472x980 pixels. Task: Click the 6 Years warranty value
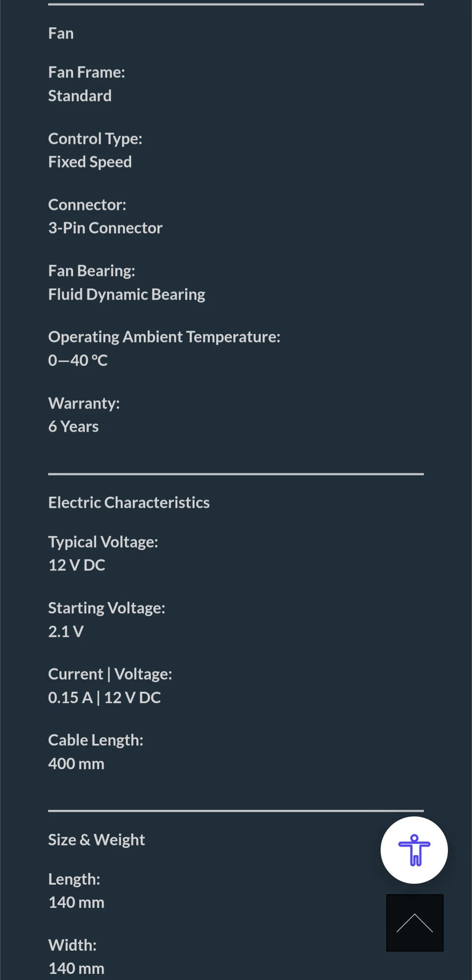coord(73,427)
